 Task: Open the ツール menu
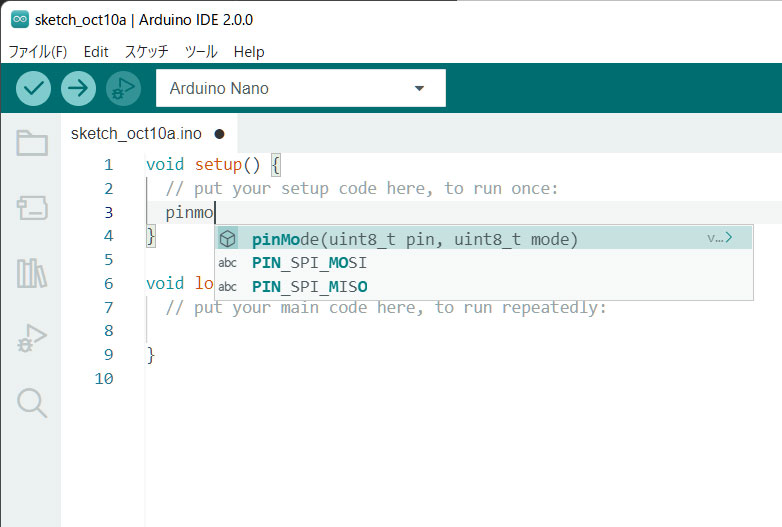click(x=201, y=51)
